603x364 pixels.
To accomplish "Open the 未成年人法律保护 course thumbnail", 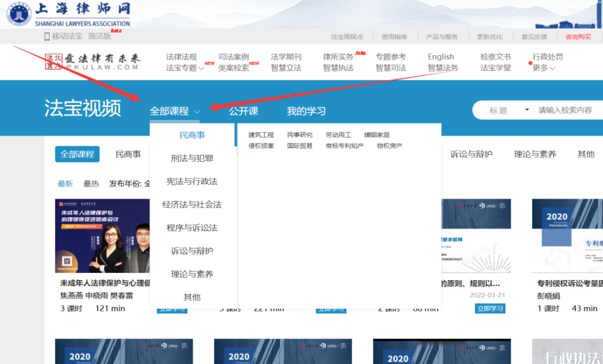I will point(102,236).
